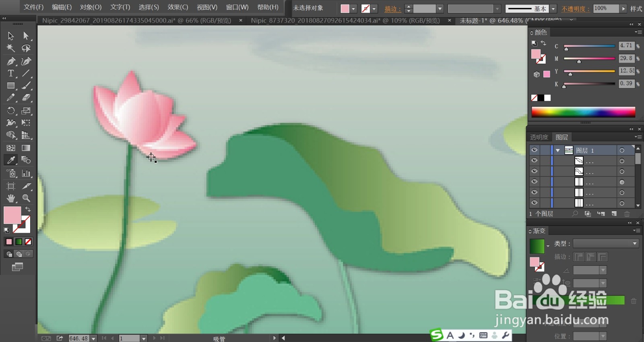The image size is (644, 342).
Task: Open opacity slider arrow next to 100%
Action: click(623, 8)
